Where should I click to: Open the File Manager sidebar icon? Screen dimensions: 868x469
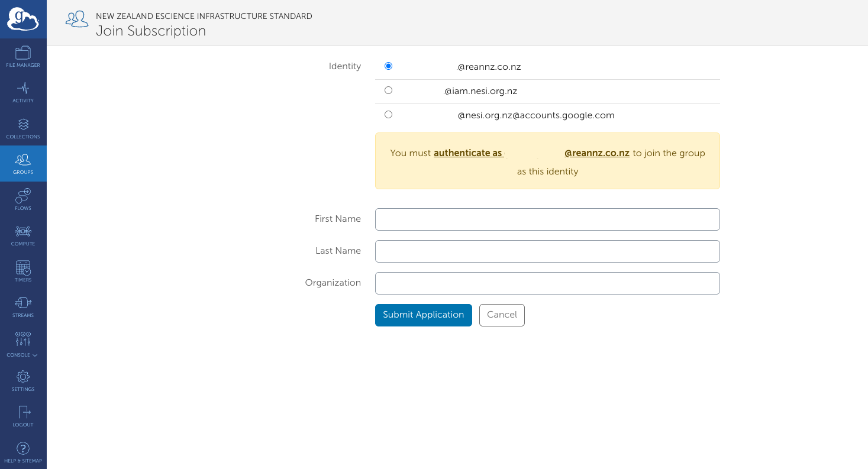[23, 57]
